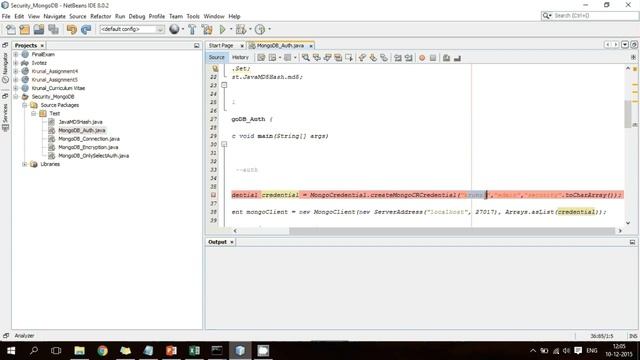Collapse code fold at line 23
640x360 pixels.
pyautogui.click(x=224, y=85)
